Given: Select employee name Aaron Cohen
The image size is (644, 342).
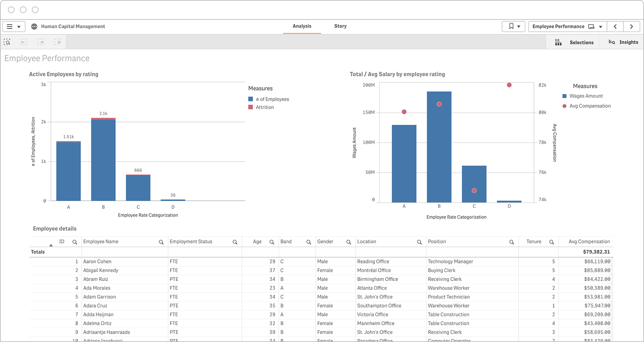Looking at the screenshot, I should pyautogui.click(x=97, y=262).
